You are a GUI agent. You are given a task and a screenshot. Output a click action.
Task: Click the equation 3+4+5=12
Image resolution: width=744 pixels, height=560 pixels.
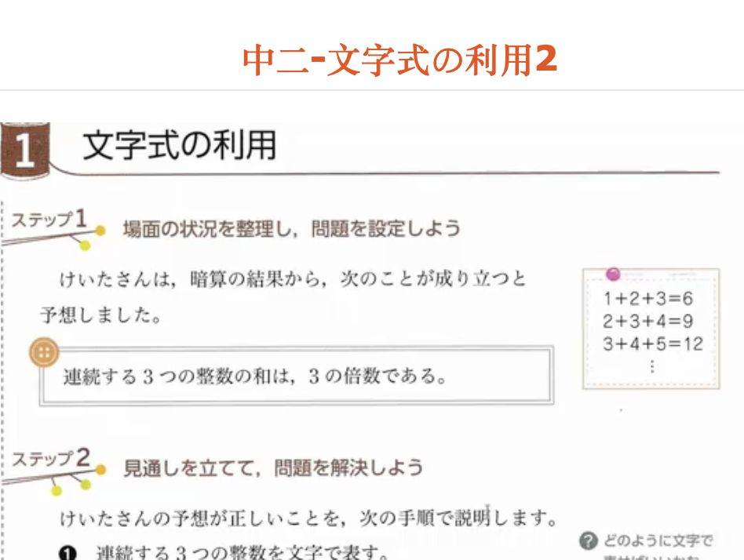coord(652,344)
